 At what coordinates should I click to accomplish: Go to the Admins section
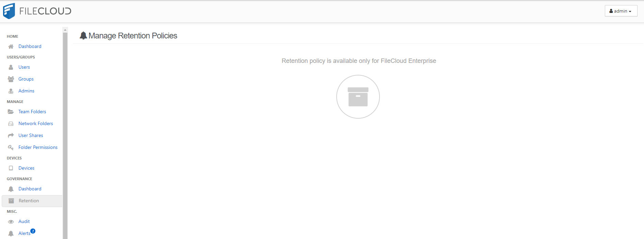tap(26, 91)
